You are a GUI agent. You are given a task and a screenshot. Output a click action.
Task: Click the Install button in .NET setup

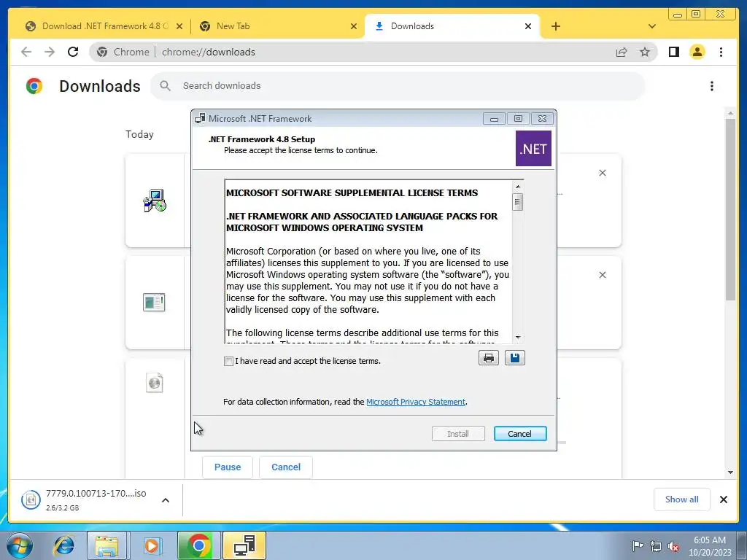click(458, 433)
